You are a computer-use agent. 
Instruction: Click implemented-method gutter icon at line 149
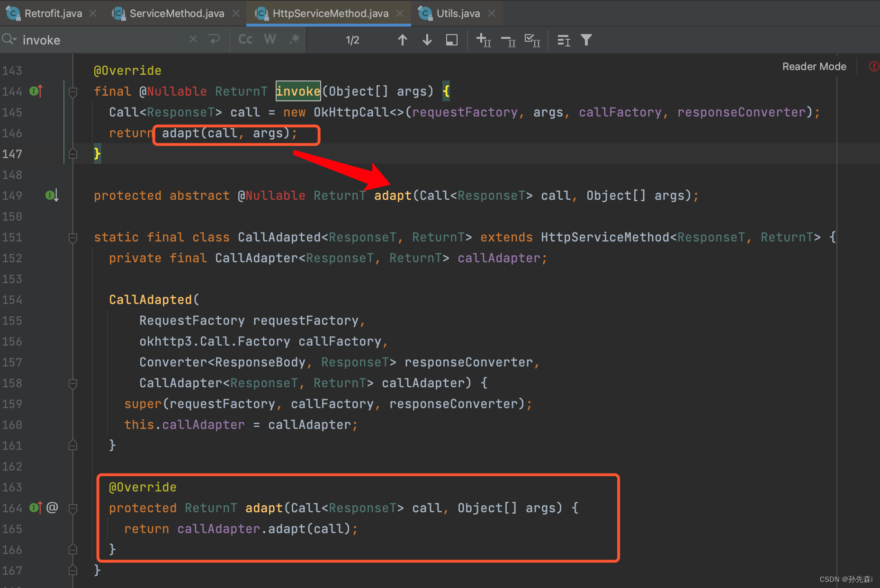[52, 195]
